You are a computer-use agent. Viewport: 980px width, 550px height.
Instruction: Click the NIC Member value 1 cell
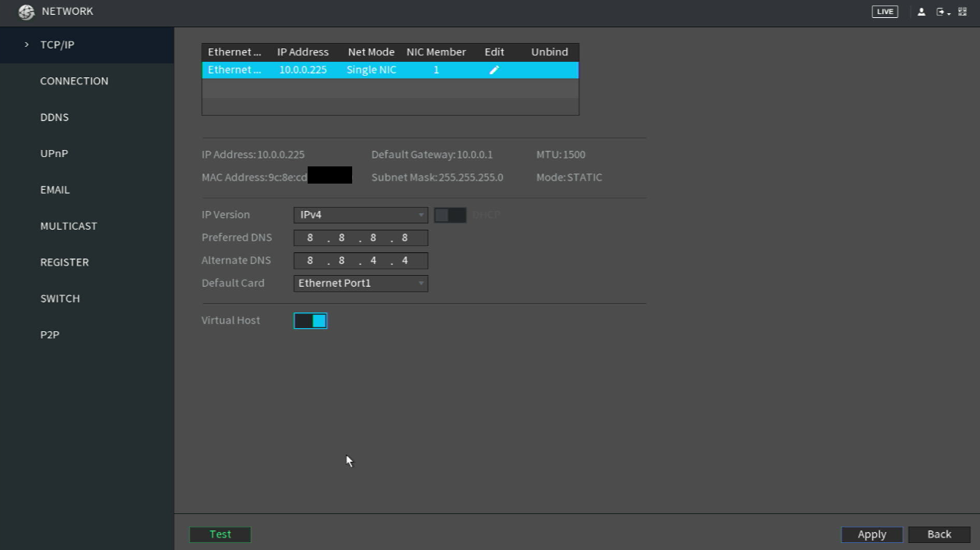[436, 70]
